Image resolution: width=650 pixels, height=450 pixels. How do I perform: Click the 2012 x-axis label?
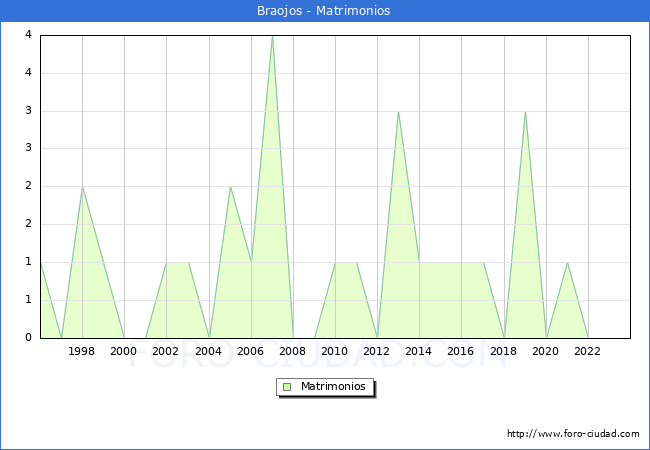coord(376,351)
